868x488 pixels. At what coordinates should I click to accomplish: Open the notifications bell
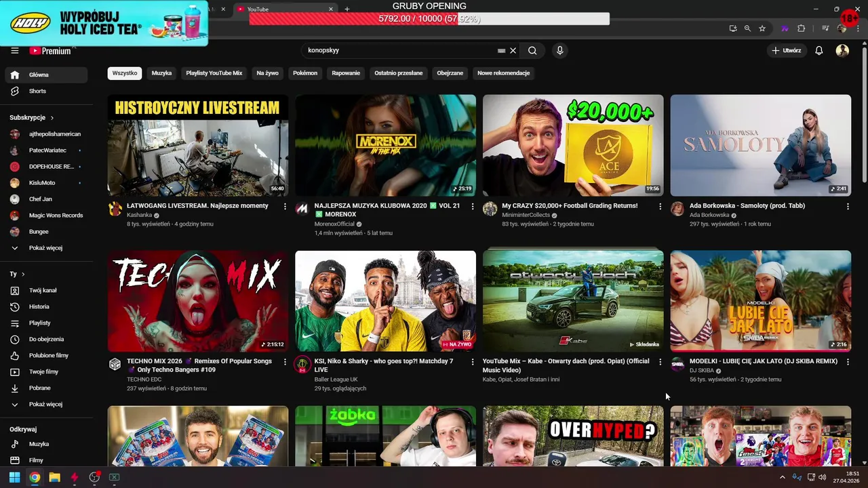819,51
